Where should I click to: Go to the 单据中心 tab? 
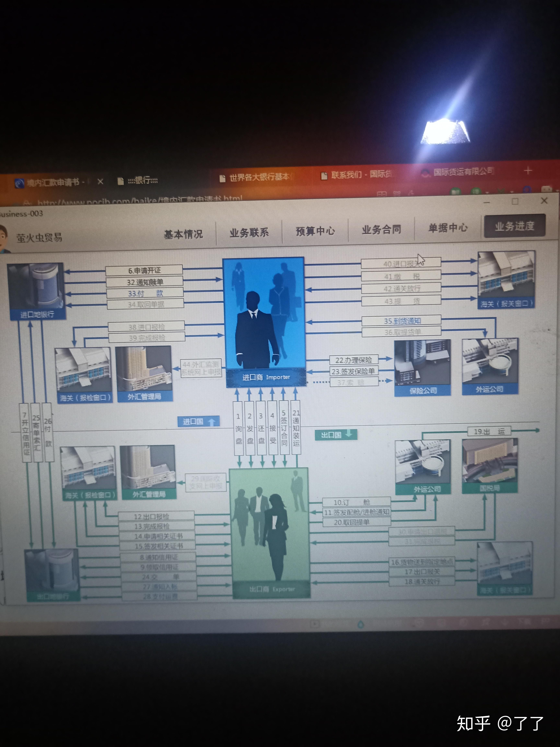[448, 228]
